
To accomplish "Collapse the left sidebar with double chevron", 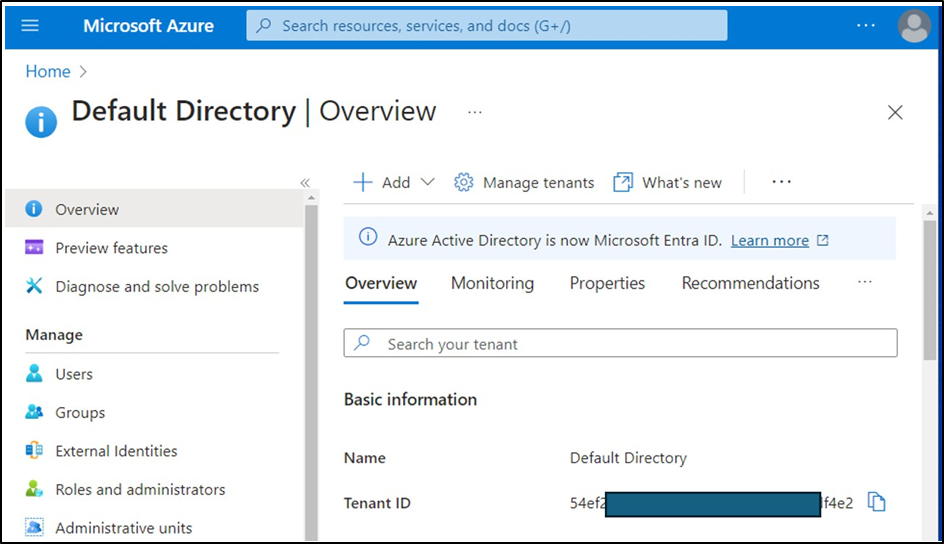I will (x=305, y=182).
